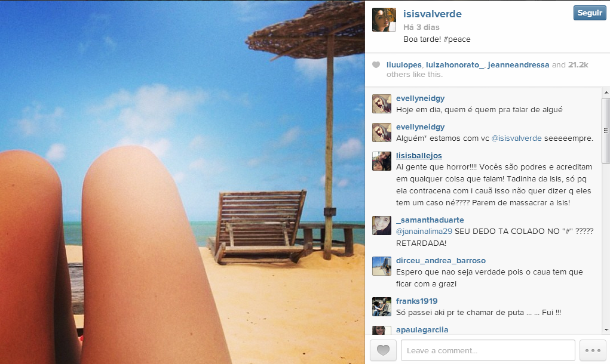Click the small heart icon next to likes list
The width and height of the screenshot is (610, 364).
376,65
